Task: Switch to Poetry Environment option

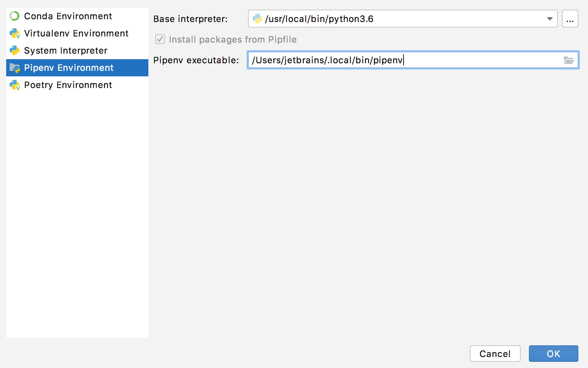Action: point(68,85)
